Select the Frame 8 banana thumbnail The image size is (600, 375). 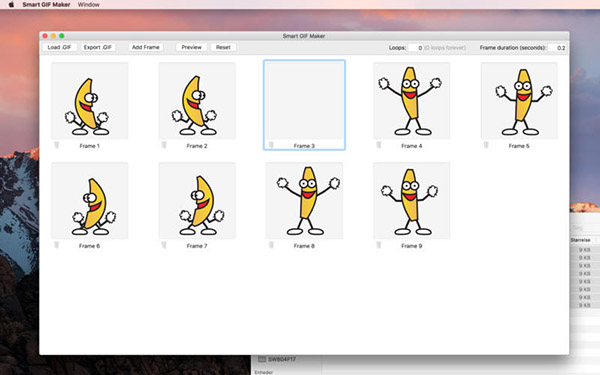[x=304, y=201]
